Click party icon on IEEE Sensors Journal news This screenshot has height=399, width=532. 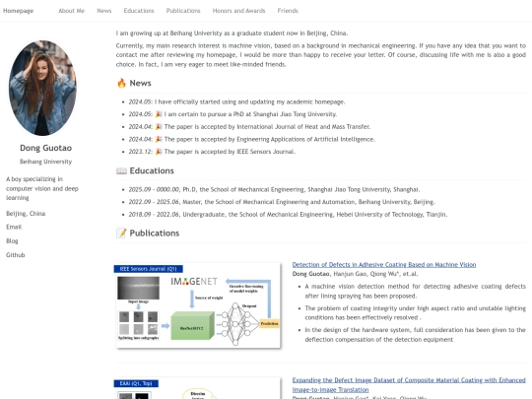click(159, 152)
